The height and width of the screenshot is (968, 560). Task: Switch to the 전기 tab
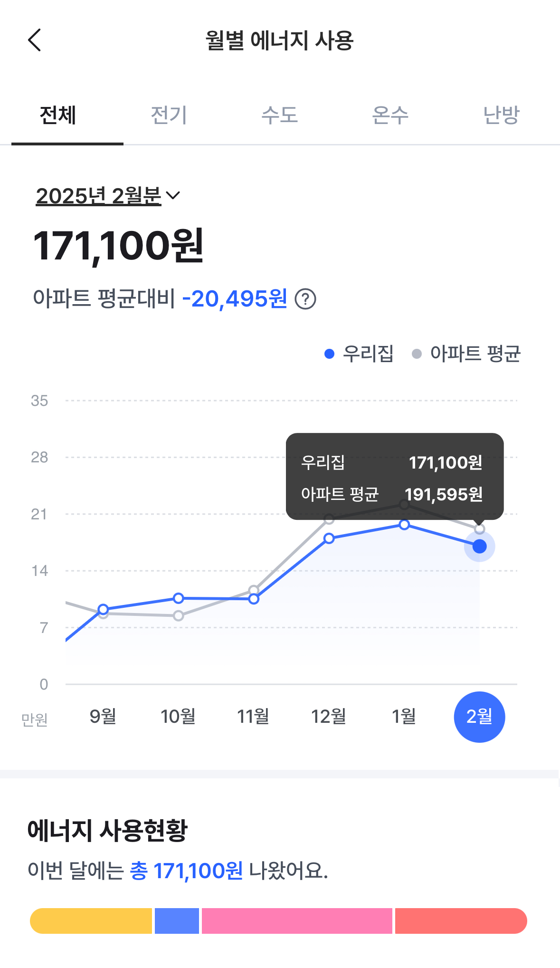pyautogui.click(x=169, y=115)
